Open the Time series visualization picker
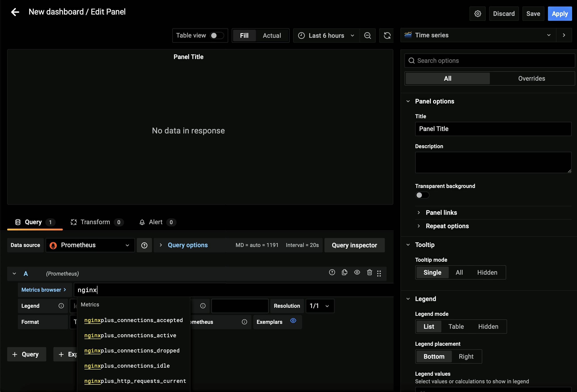Screen dimensions: 577x392 point(478,35)
